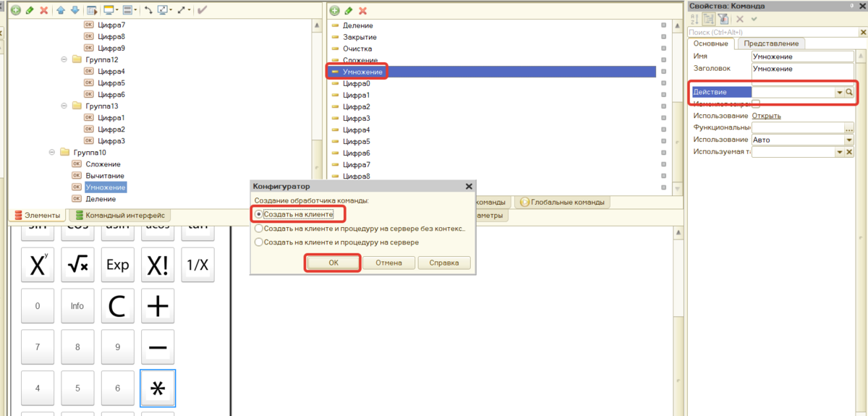Edit the command with pencil in commands panel
Viewport: 868px width, 416px height.
click(349, 11)
